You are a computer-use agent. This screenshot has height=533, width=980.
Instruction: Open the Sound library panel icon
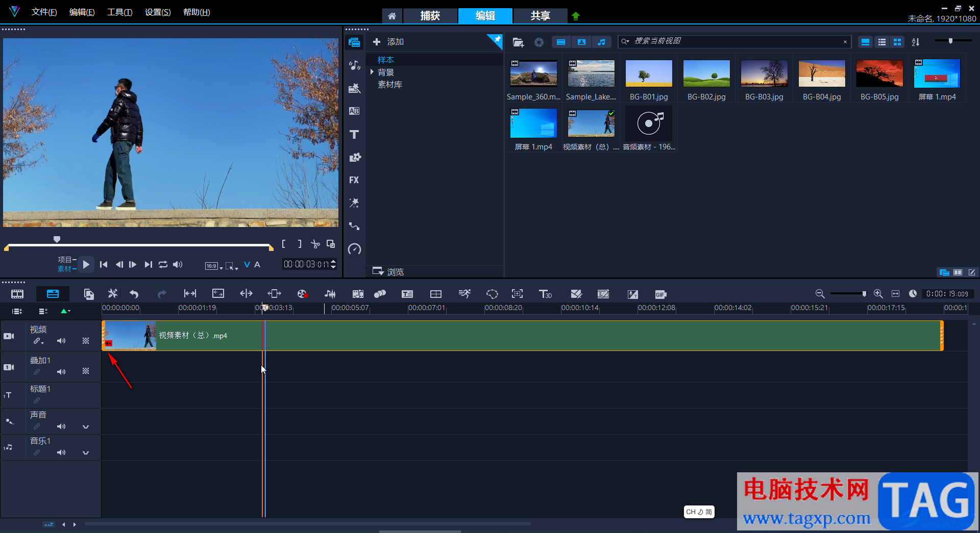coord(354,65)
